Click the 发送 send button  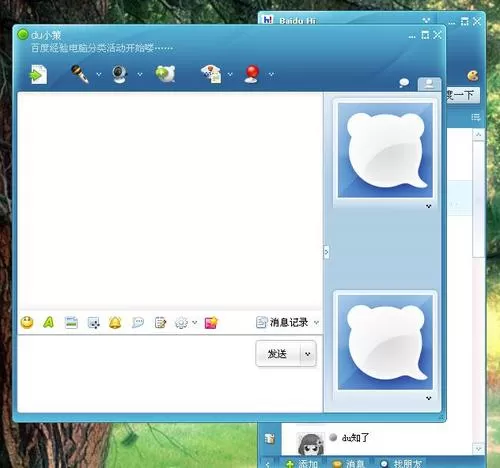(278, 354)
